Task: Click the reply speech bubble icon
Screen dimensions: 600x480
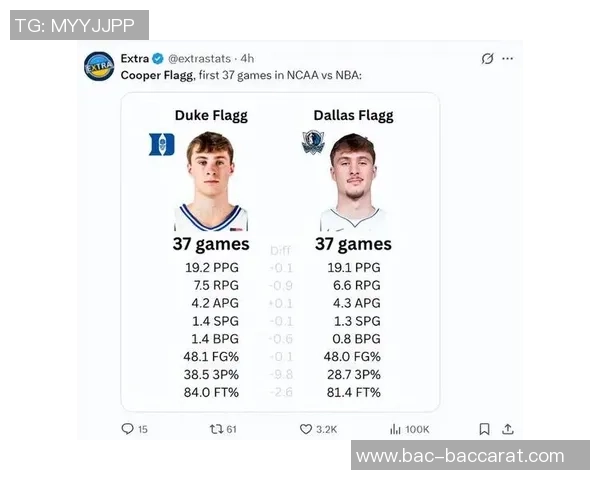Action: point(127,429)
